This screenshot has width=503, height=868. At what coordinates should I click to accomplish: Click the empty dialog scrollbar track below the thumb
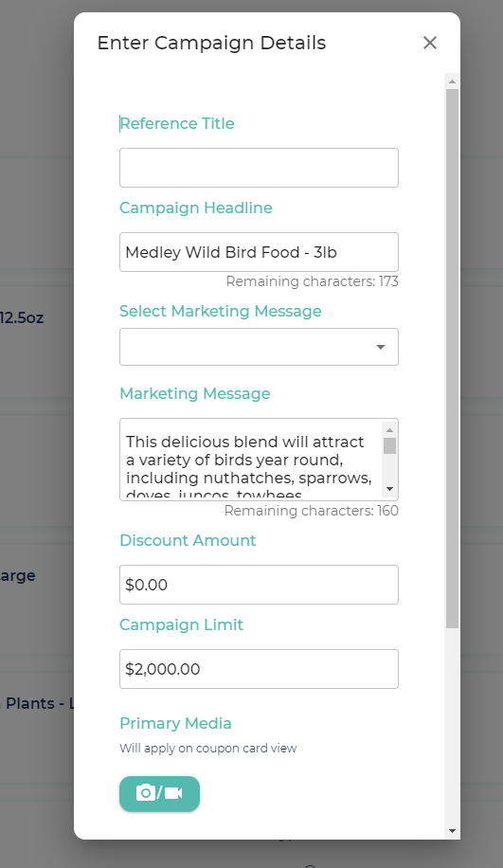pos(452,726)
